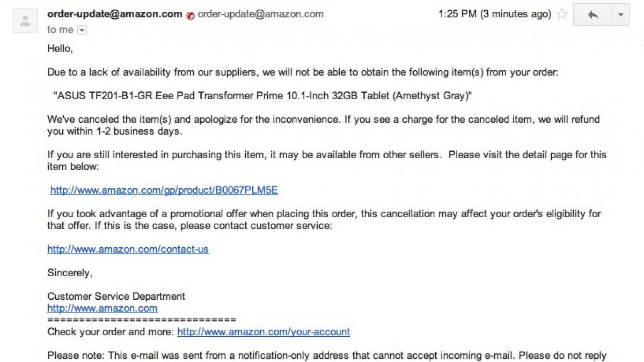This screenshot has width=644, height=362.
Task: Click the equals-sign separator line
Action: coord(142,320)
